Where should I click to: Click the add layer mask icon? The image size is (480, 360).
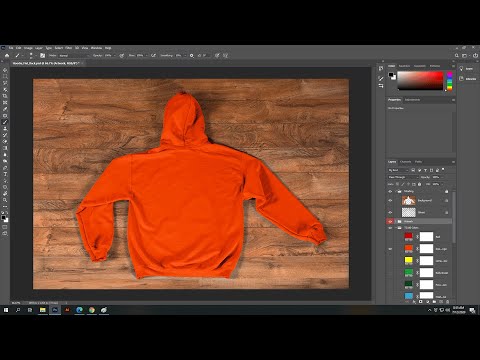click(x=421, y=302)
